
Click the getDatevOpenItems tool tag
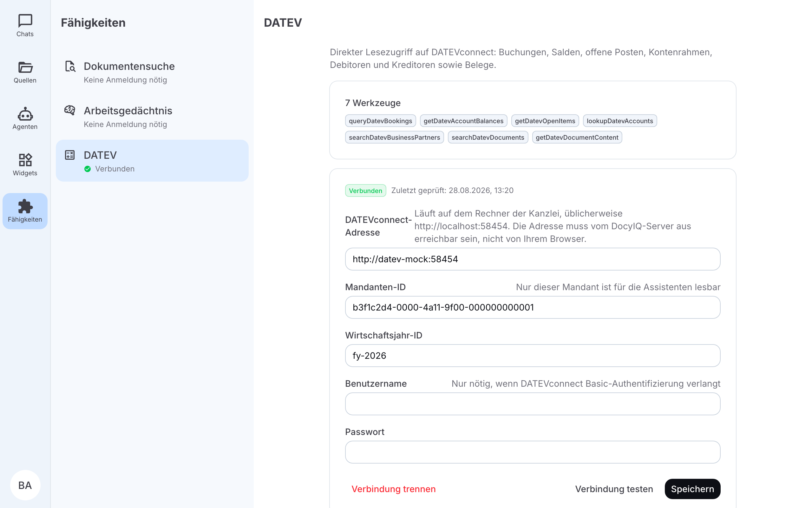(x=545, y=121)
